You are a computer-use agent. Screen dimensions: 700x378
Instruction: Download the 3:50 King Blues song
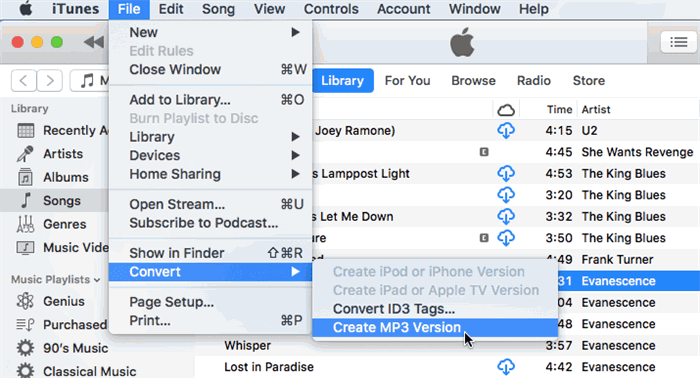pyautogui.click(x=506, y=238)
